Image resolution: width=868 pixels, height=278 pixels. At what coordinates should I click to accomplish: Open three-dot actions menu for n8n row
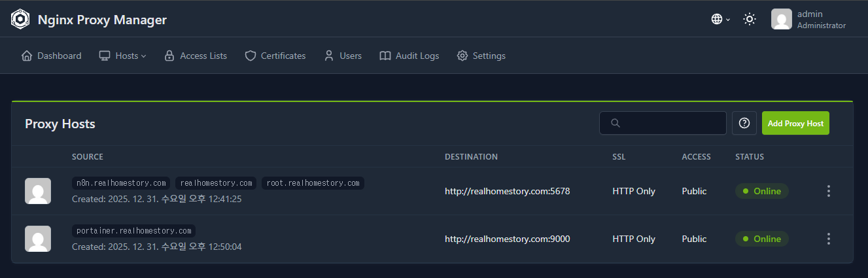coord(829,191)
